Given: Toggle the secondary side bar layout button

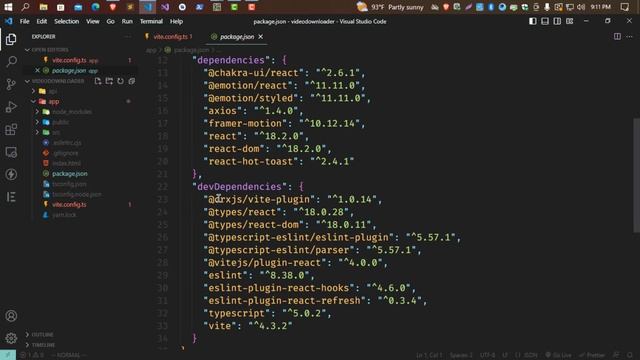Looking at the screenshot, I should click(557, 21).
